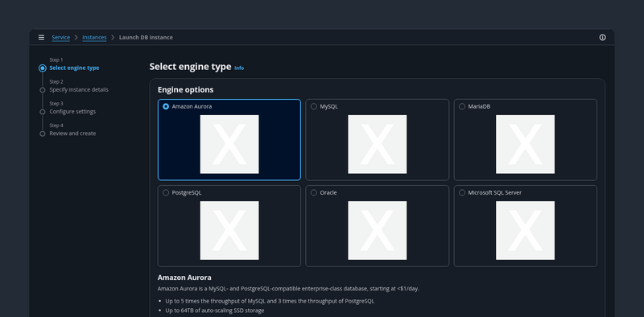Select the MariaDB radio button
The width and height of the screenshot is (644, 317).
(x=462, y=106)
